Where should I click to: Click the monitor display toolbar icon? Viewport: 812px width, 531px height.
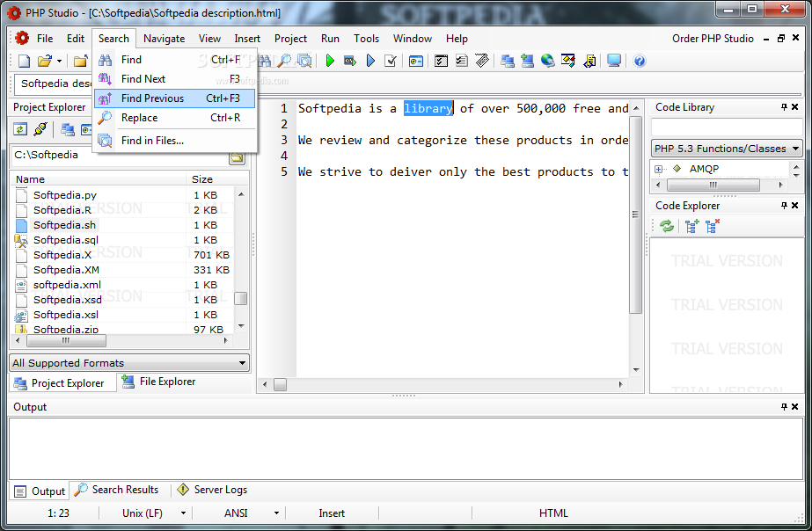tap(614, 61)
